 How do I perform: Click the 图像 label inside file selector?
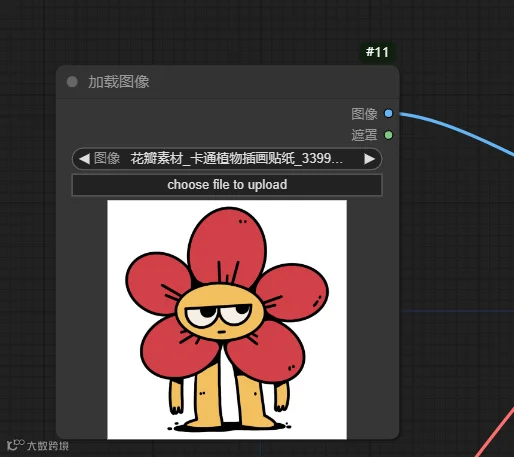(107, 158)
